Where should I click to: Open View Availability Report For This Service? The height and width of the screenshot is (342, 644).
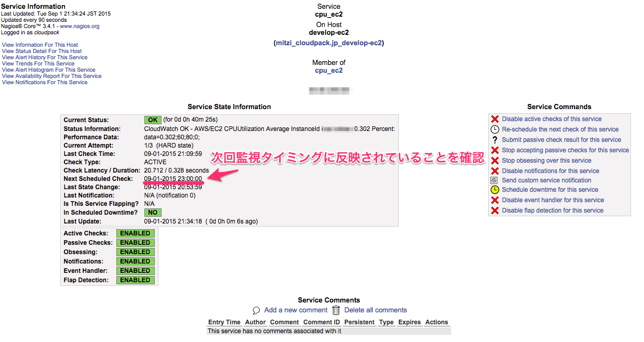(x=51, y=76)
